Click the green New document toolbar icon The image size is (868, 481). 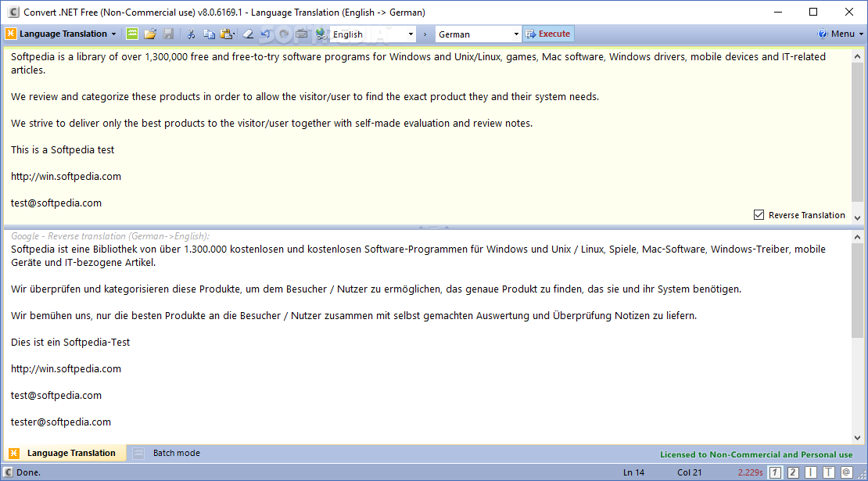132,34
